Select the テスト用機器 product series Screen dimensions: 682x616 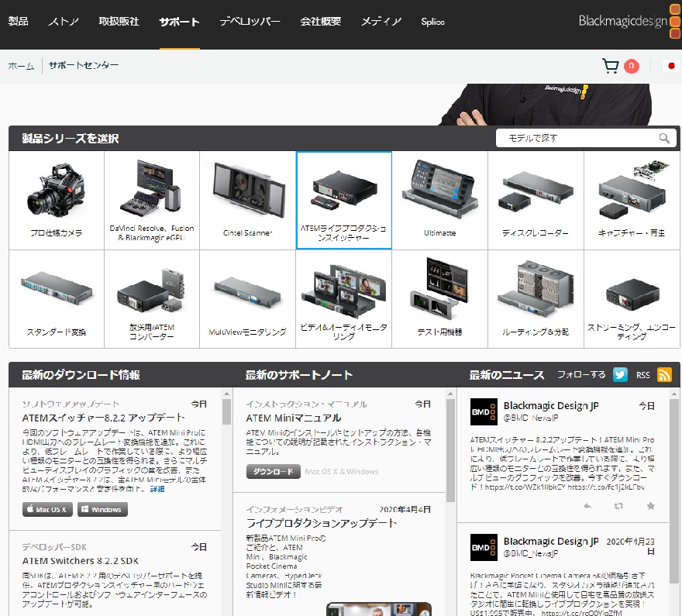coord(439,299)
